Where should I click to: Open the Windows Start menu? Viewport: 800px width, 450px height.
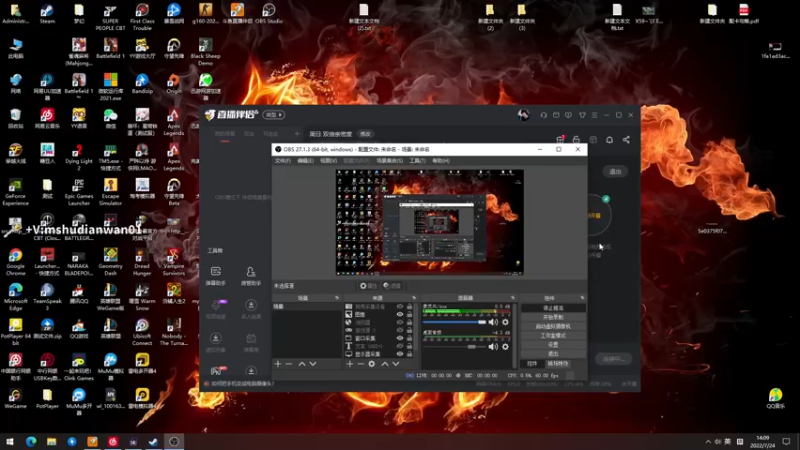10,441
